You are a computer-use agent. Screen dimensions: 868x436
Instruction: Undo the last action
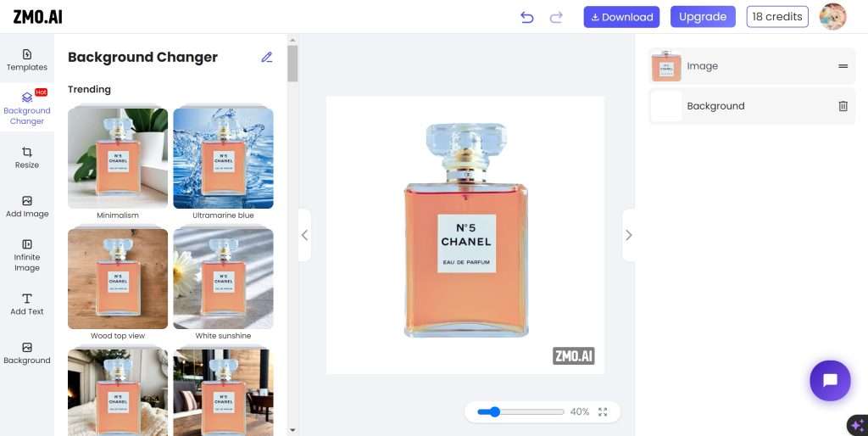(x=526, y=17)
